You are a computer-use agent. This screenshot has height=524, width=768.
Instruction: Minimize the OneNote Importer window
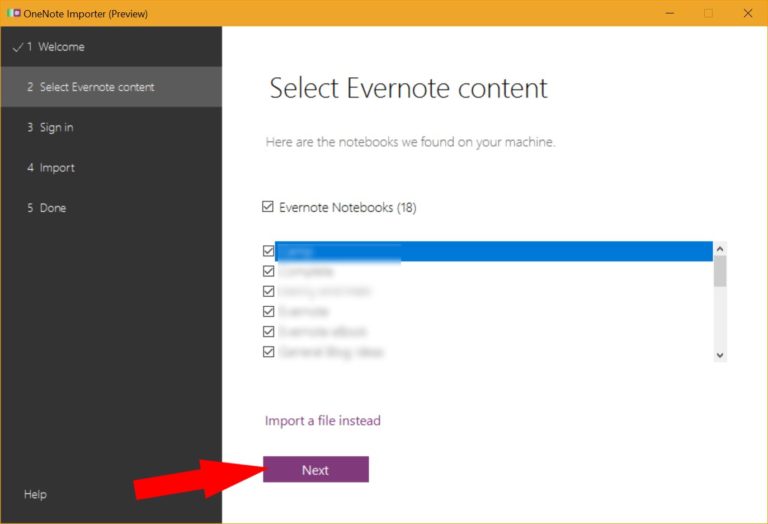(670, 13)
